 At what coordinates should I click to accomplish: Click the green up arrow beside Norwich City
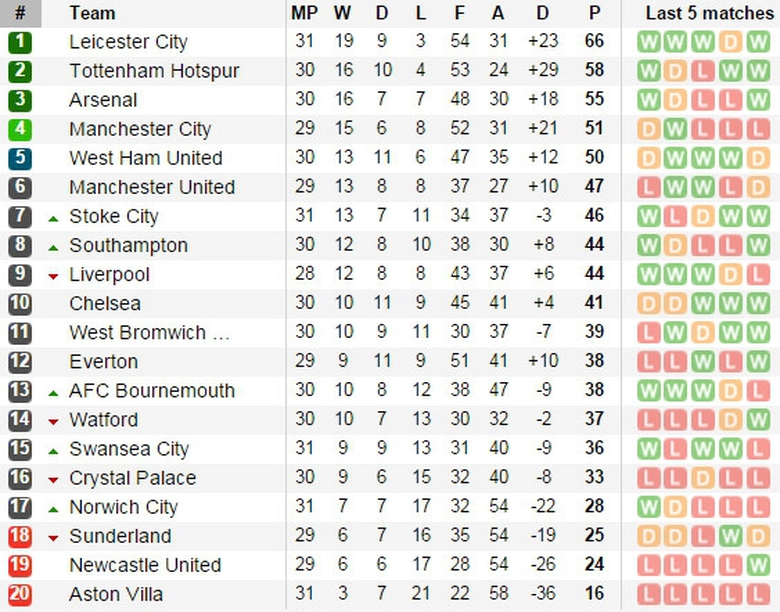(53, 508)
